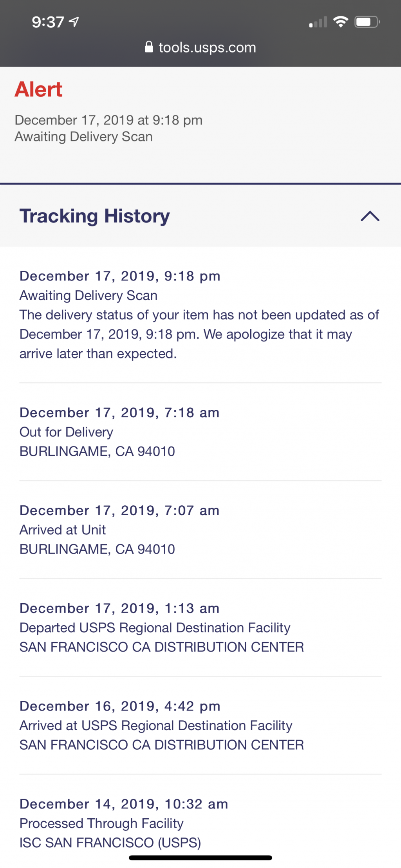401x868 pixels.
Task: Tap the cellular signal bars icon
Action: pos(318,22)
